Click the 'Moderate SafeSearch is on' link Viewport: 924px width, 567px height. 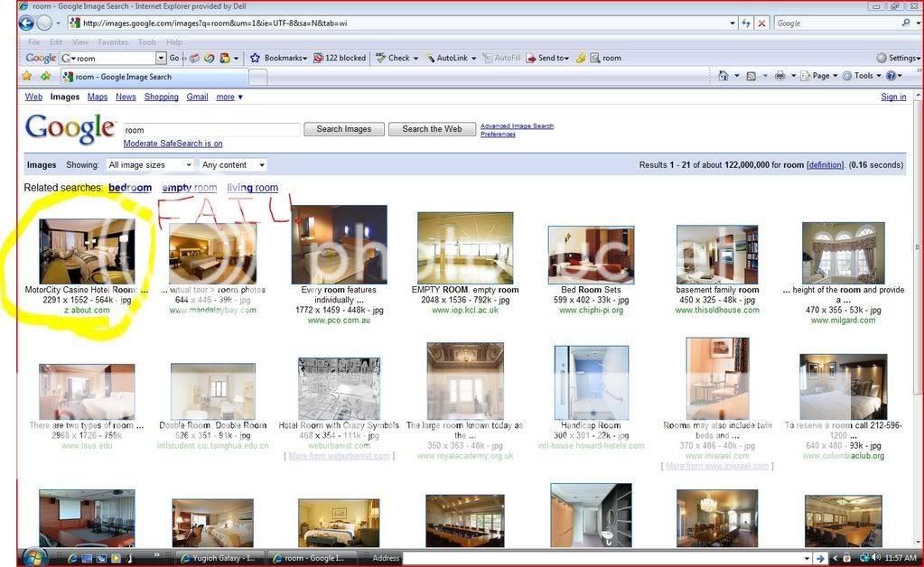click(x=173, y=144)
